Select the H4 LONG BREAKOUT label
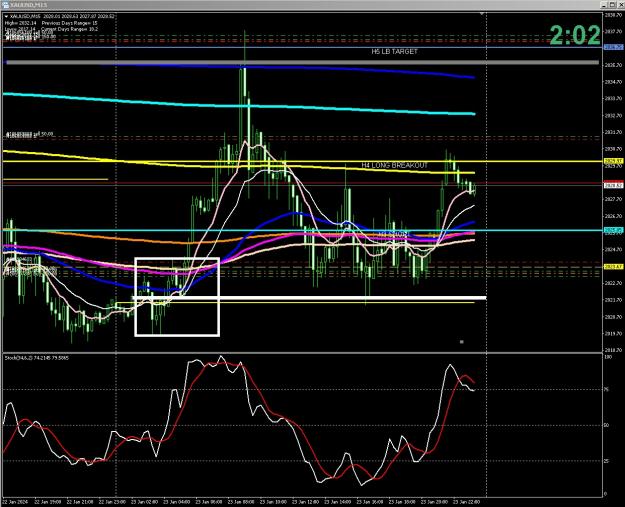Image resolution: width=625 pixels, height=507 pixels. click(x=395, y=165)
